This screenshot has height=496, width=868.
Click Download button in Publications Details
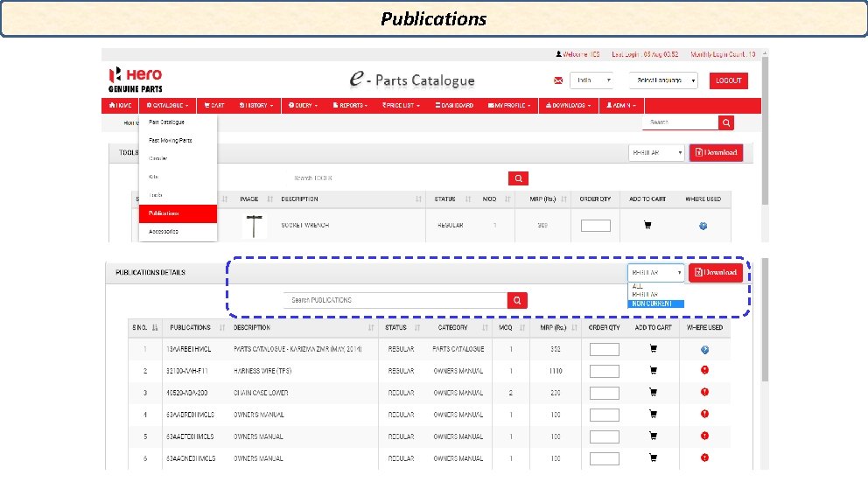point(716,272)
